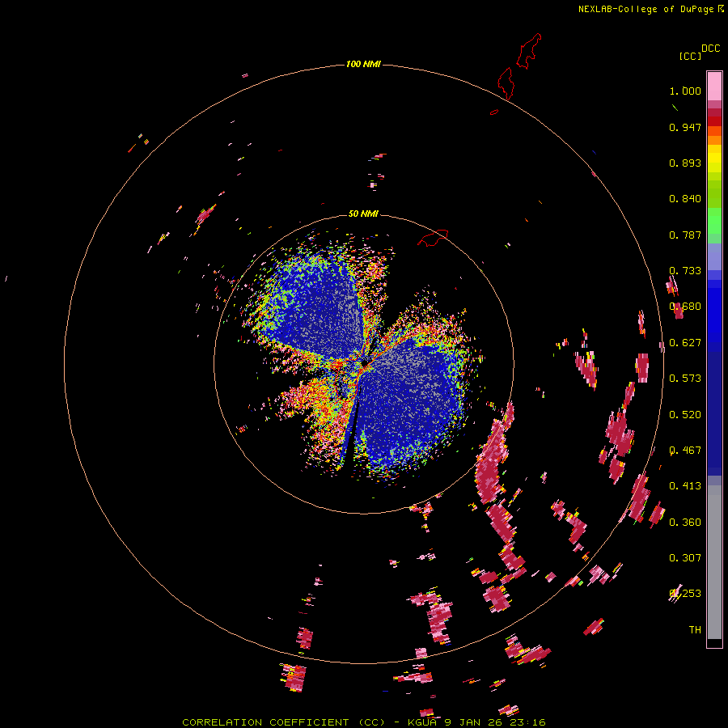
Task: Select the 100 NMI range ring label
Action: [x=363, y=64]
